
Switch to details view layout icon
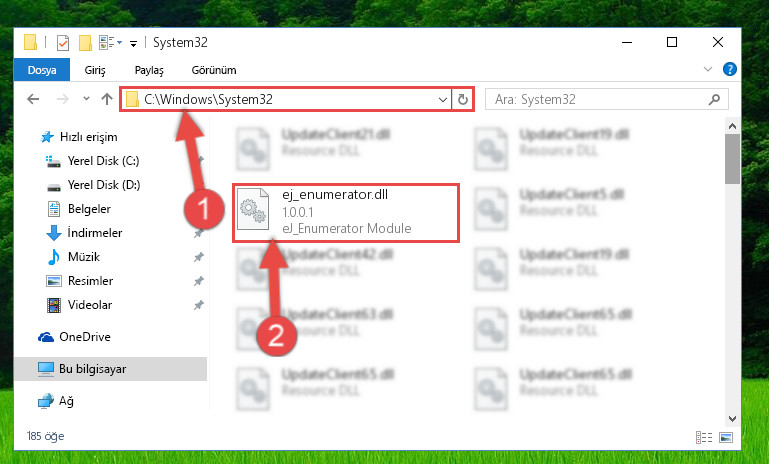[704, 437]
